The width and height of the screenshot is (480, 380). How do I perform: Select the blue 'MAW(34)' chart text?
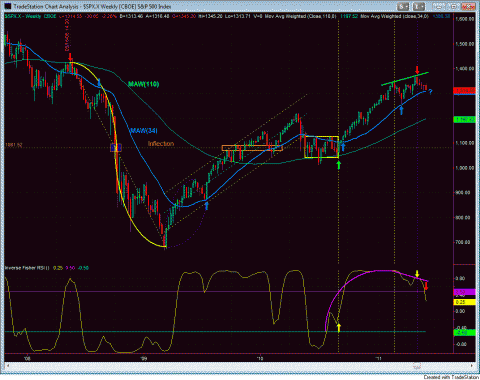click(x=144, y=131)
